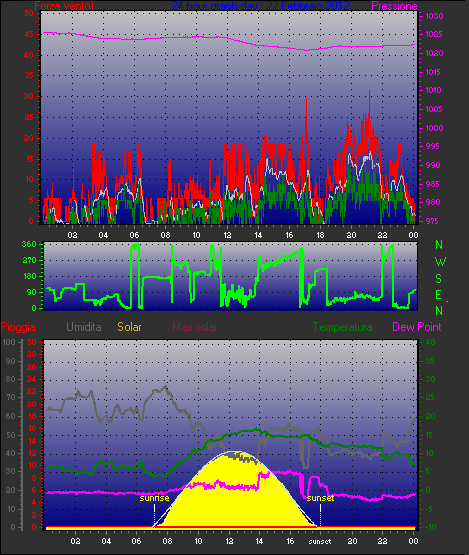Image resolution: width=469 pixels, height=555 pixels.
Task: Click the green '-5' temperature axis value
Action: [x=430, y=509]
